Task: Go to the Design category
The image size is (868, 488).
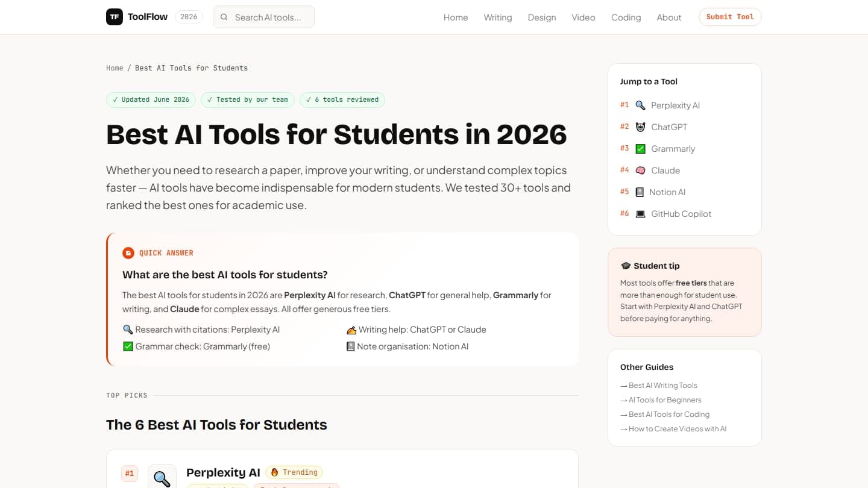Action: [x=542, y=17]
